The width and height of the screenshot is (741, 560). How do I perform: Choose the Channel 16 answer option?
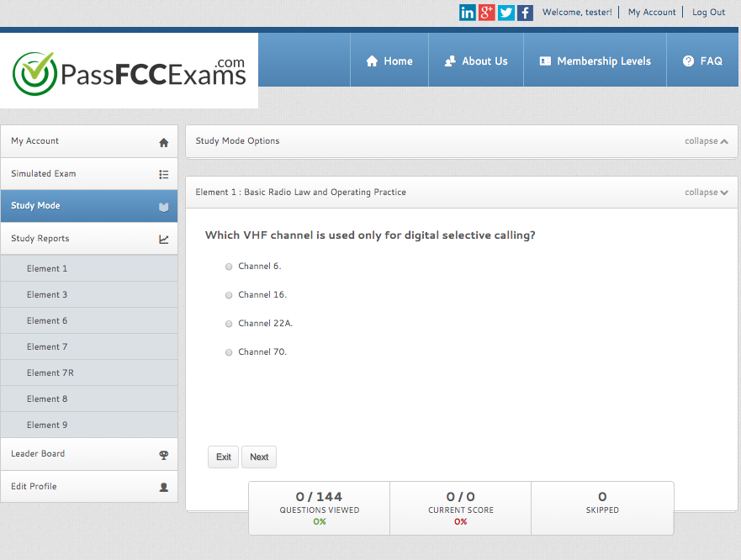[229, 295]
